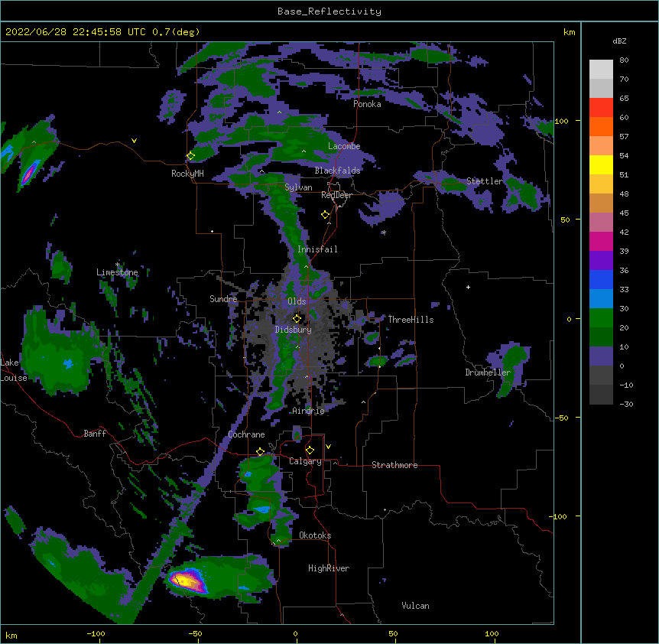This screenshot has height=644, width=659.
Task: Pick the red 60-65 dBZ legend color
Action: pos(601,107)
